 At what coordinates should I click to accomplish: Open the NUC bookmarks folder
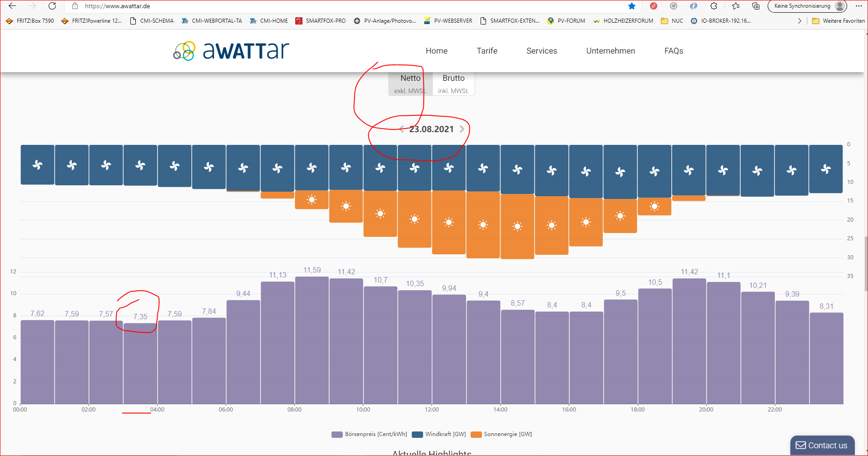coord(672,21)
